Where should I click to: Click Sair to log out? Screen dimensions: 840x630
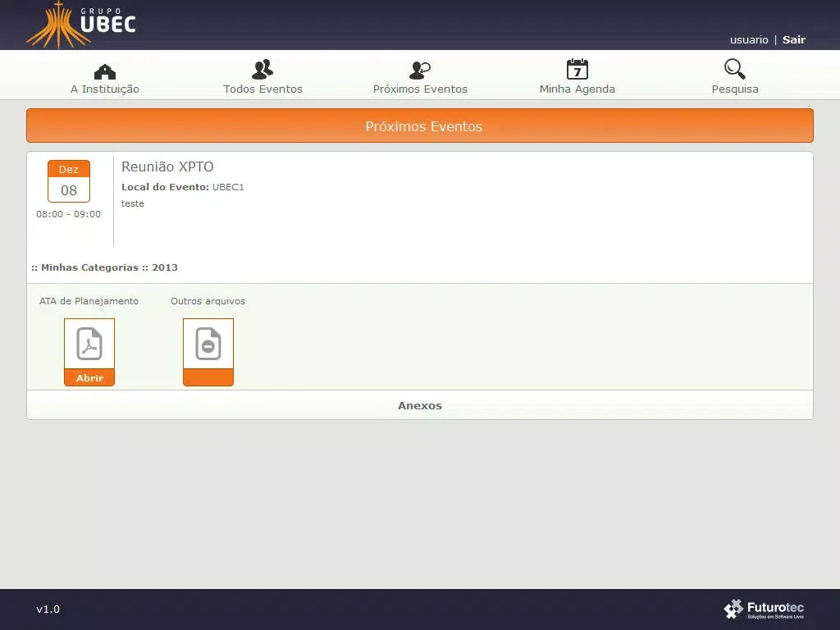(793, 39)
